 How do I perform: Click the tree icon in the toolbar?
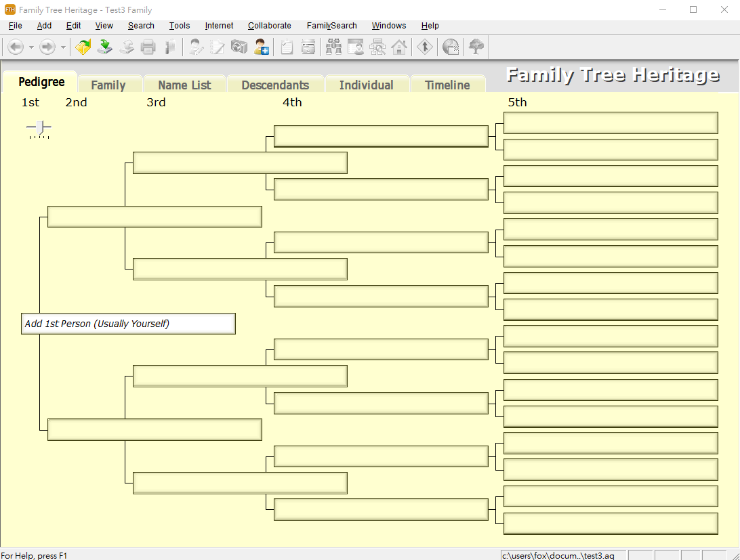pyautogui.click(x=476, y=47)
